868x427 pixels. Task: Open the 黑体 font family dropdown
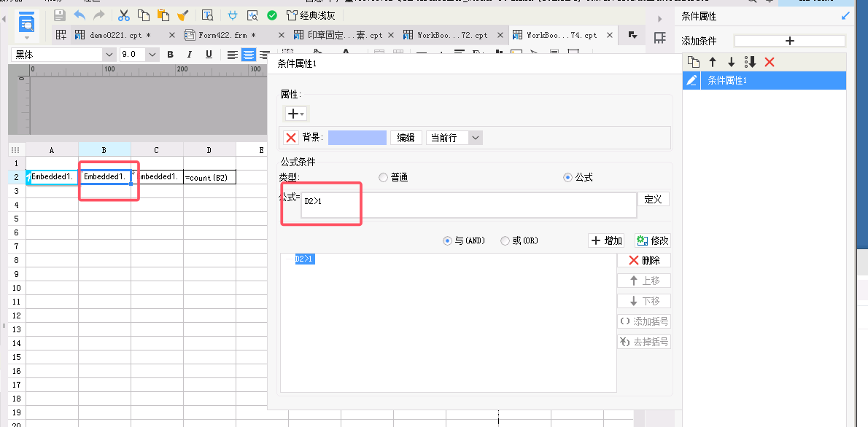pos(109,54)
